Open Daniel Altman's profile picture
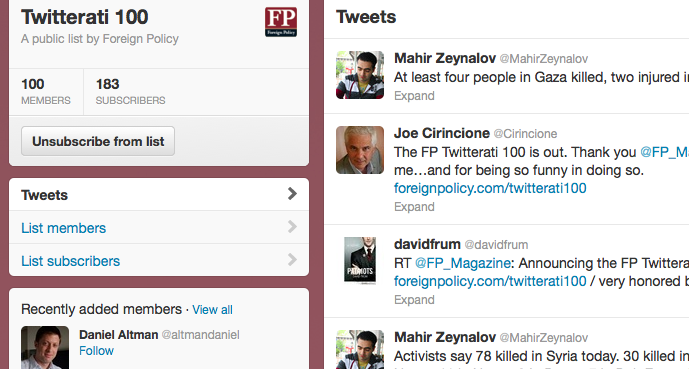Screen dimensions: 689x369 point(45,347)
